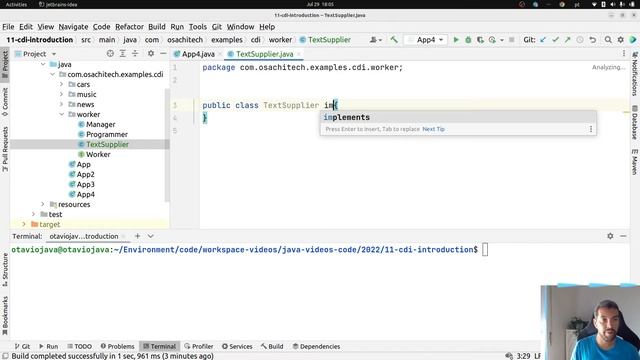Viewport: 640px width, 360px height.
Task: Expand the resources folder
Action: tap(43, 204)
